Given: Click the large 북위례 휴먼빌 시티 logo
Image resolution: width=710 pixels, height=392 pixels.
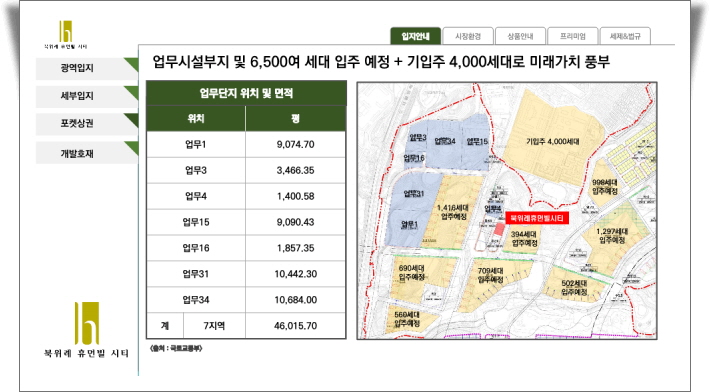Looking at the screenshot, I should [86, 330].
